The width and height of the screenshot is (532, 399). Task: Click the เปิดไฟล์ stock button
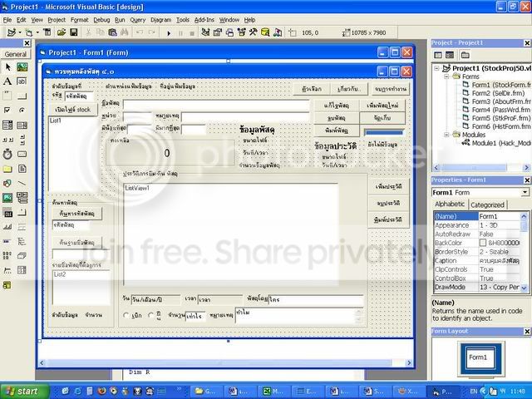click(x=73, y=110)
